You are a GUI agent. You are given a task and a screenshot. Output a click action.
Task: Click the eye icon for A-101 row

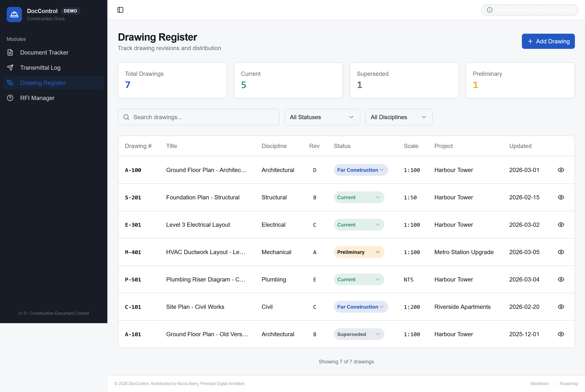(561, 334)
